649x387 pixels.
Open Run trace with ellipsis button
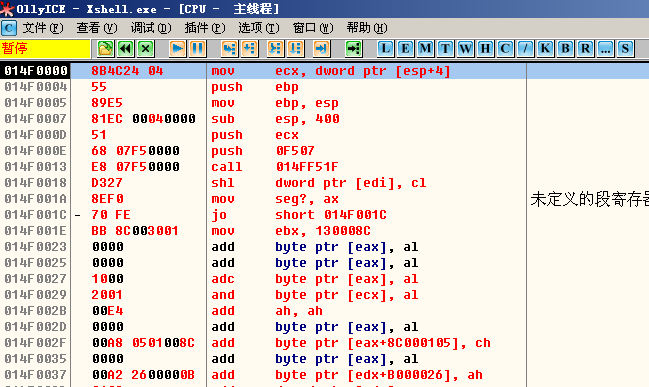click(606, 49)
